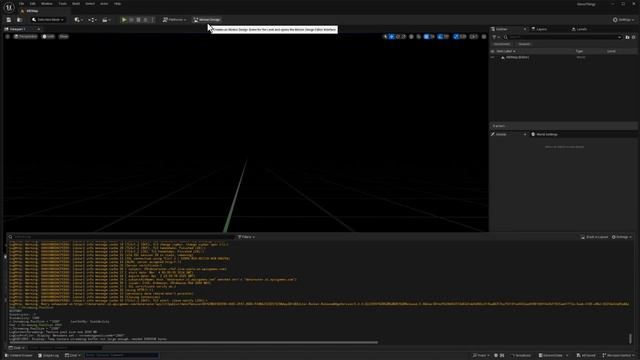Open Output Log Settings dropdown
This screenshot has width=640, height=360.
[x=622, y=237]
